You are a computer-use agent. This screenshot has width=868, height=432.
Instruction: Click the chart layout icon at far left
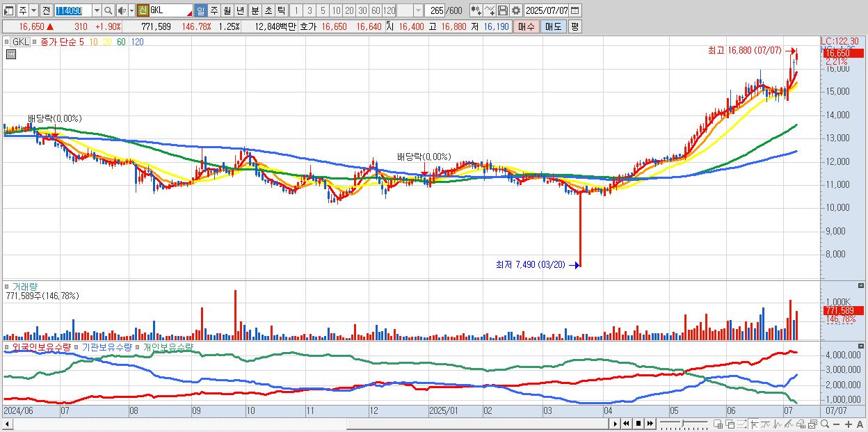coord(9,10)
